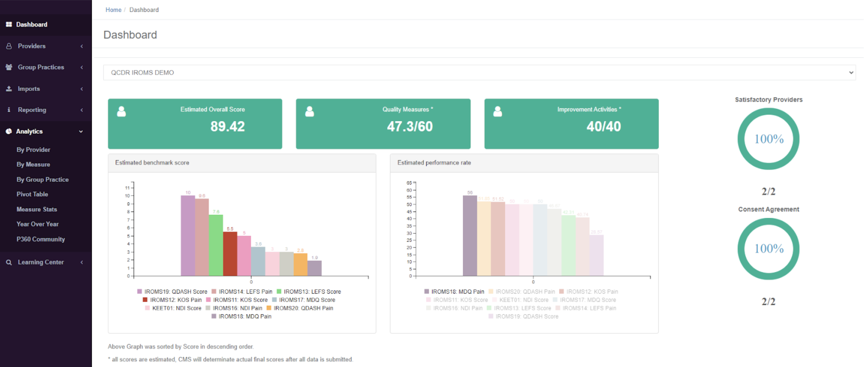The image size is (868, 367).
Task: Open the QCDR IROMS DEMO dropdown
Action: click(x=478, y=73)
